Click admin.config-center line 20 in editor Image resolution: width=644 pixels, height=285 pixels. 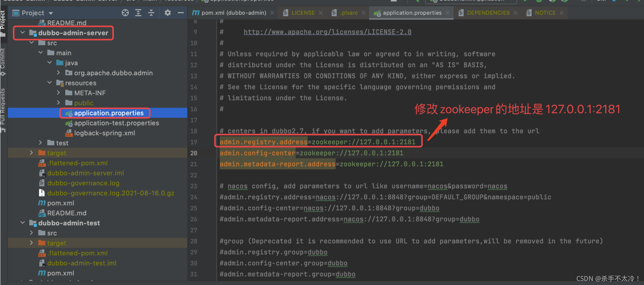coord(312,153)
